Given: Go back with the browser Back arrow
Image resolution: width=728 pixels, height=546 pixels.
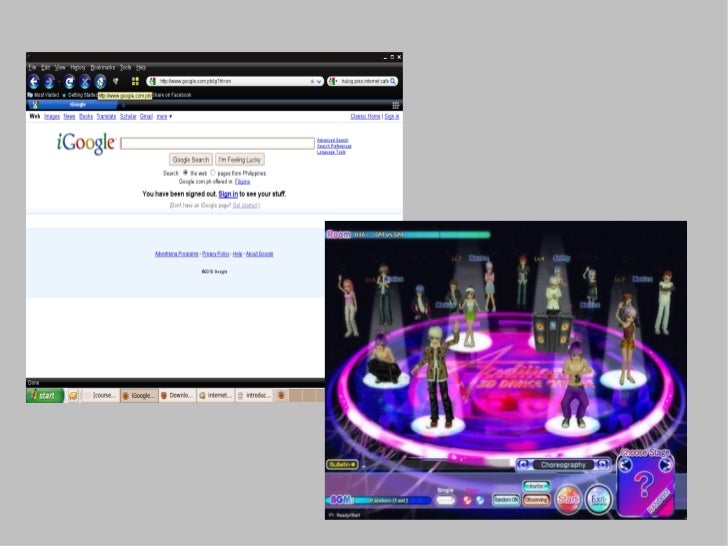Looking at the screenshot, I should click(x=34, y=82).
